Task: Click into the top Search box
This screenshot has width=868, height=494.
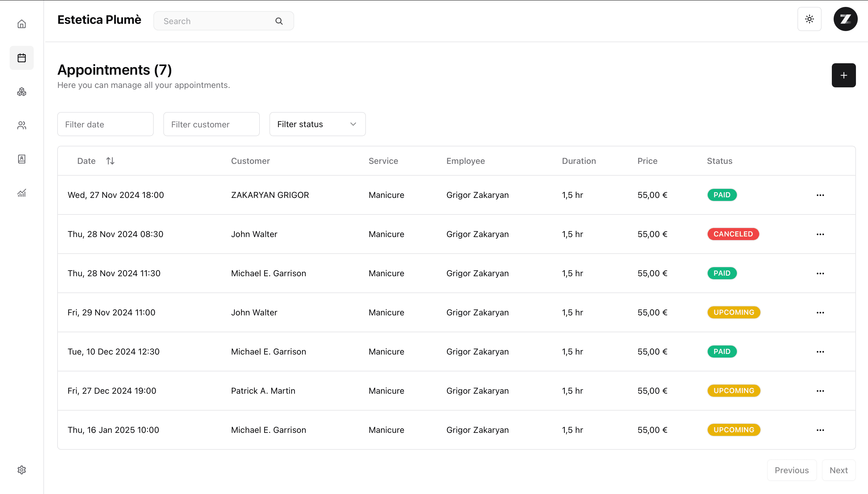Action: 224,21
